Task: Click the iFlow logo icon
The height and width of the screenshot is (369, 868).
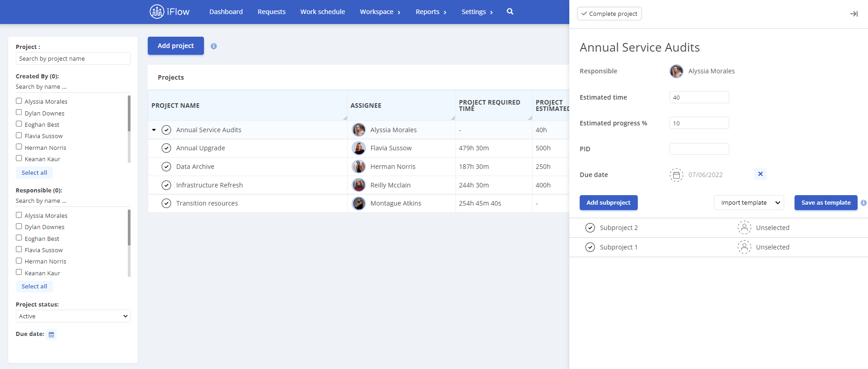Action: (x=157, y=11)
